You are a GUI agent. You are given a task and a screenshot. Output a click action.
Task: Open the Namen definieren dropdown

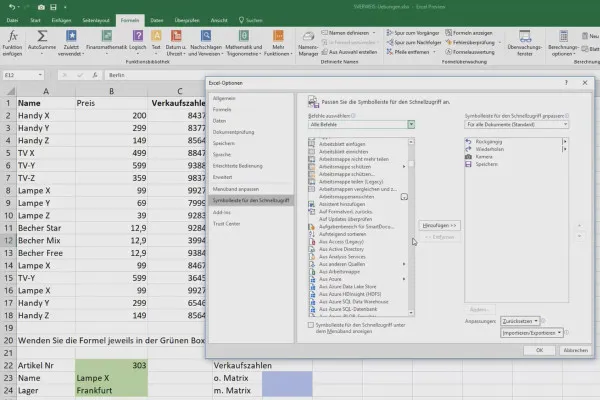(374, 33)
